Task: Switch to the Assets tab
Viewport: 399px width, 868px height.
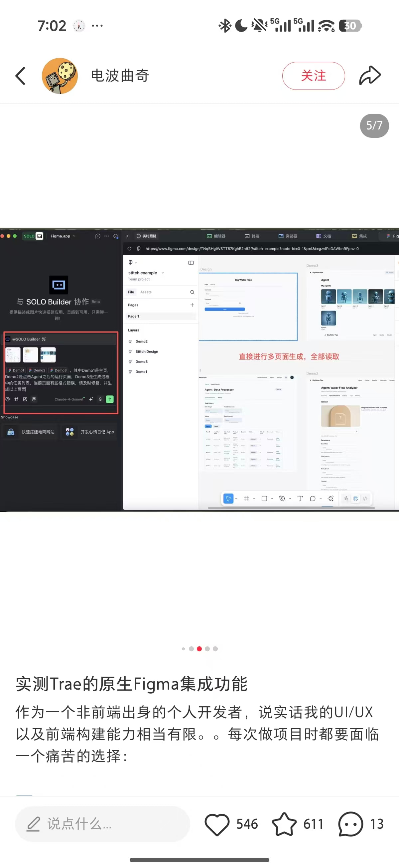Action: [146, 292]
